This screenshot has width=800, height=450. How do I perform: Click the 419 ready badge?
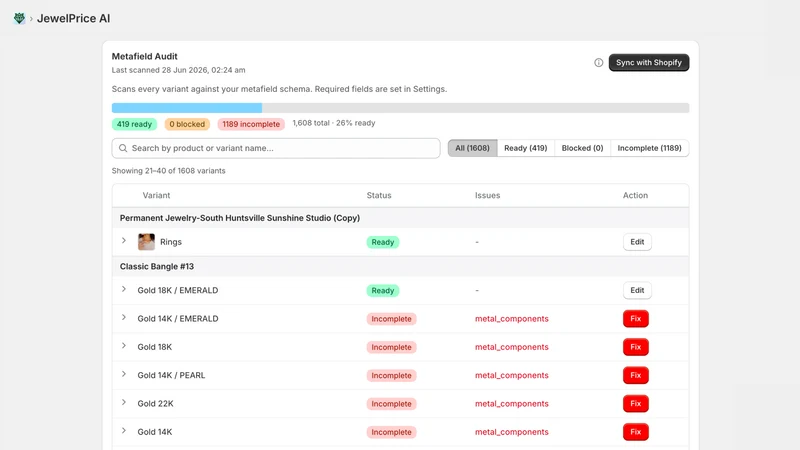[x=134, y=124]
